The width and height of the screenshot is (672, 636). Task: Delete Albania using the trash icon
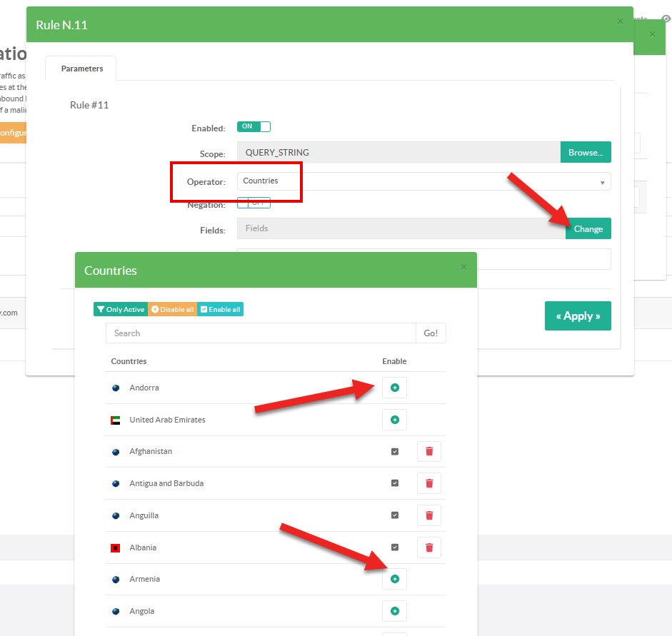point(429,547)
